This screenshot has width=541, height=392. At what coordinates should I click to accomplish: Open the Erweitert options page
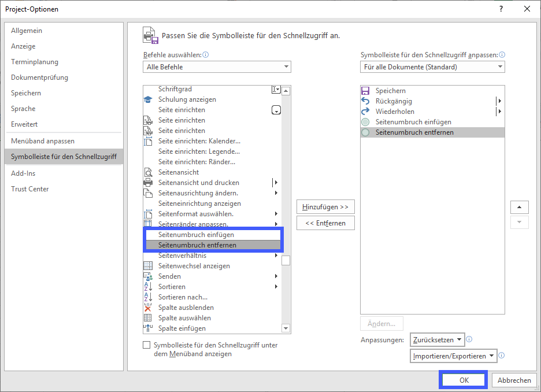click(x=64, y=124)
